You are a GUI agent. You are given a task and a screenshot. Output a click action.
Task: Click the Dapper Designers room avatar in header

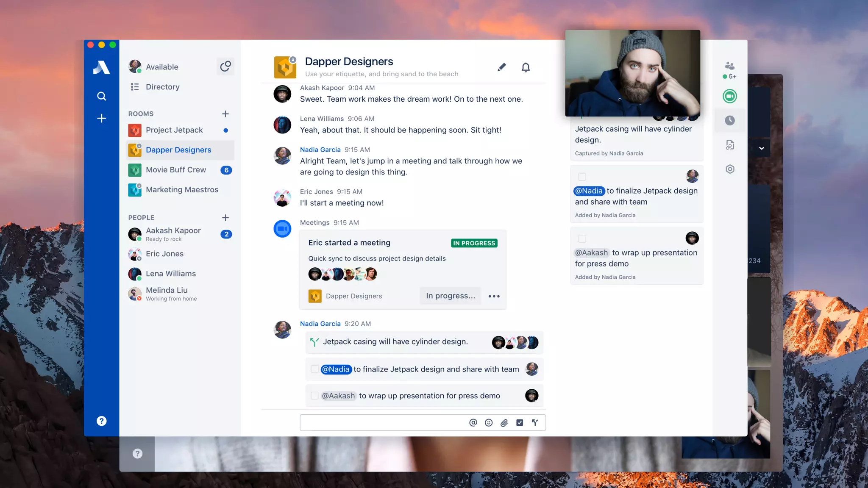coord(285,67)
